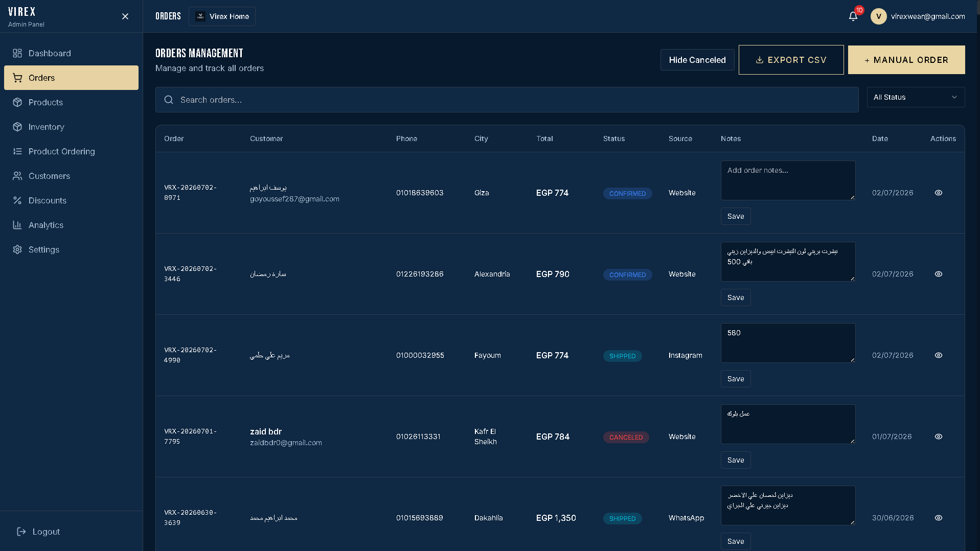Click the Analytics bar chart icon
Viewport: 980px width, 551px height.
tap(17, 225)
